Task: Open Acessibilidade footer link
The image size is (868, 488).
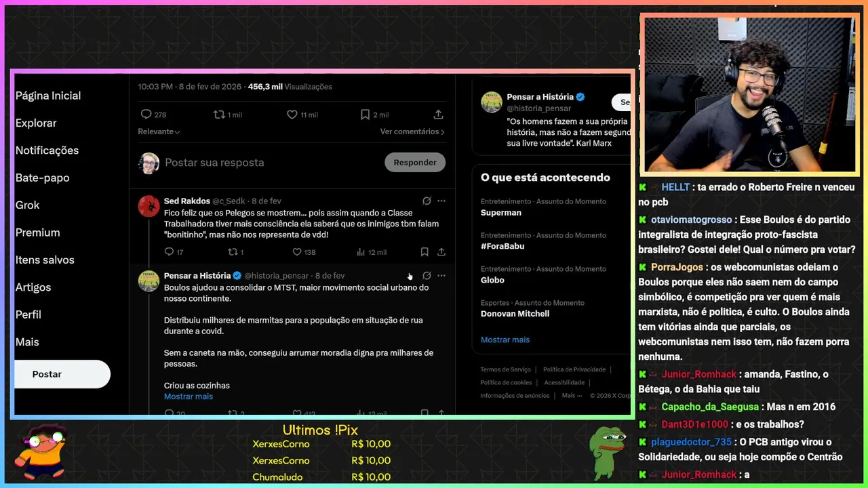Action: tap(564, 382)
